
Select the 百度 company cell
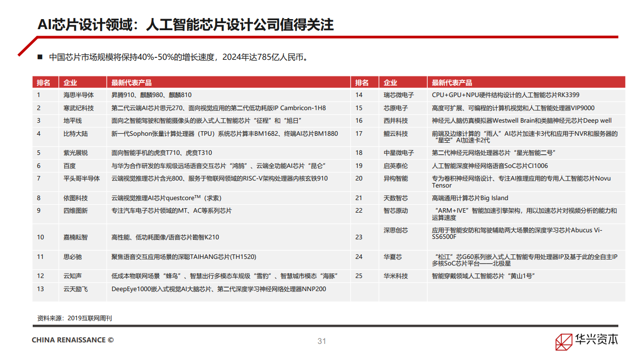tap(69, 166)
